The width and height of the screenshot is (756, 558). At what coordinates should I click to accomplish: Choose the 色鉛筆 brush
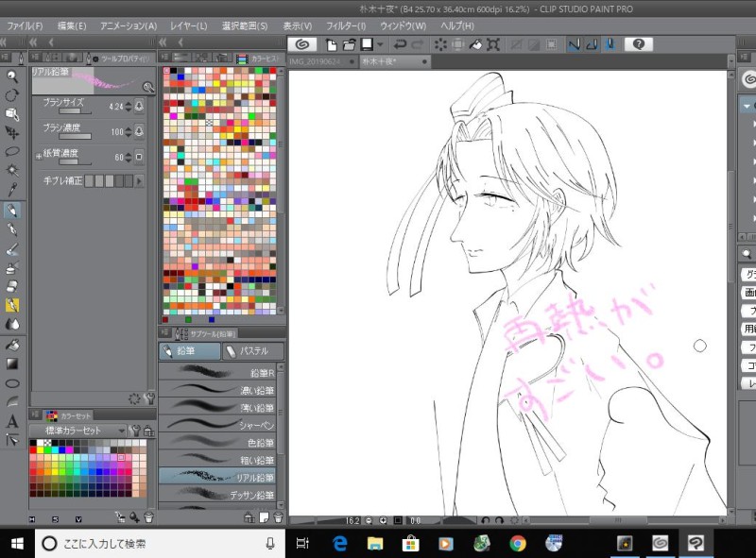[x=217, y=443]
